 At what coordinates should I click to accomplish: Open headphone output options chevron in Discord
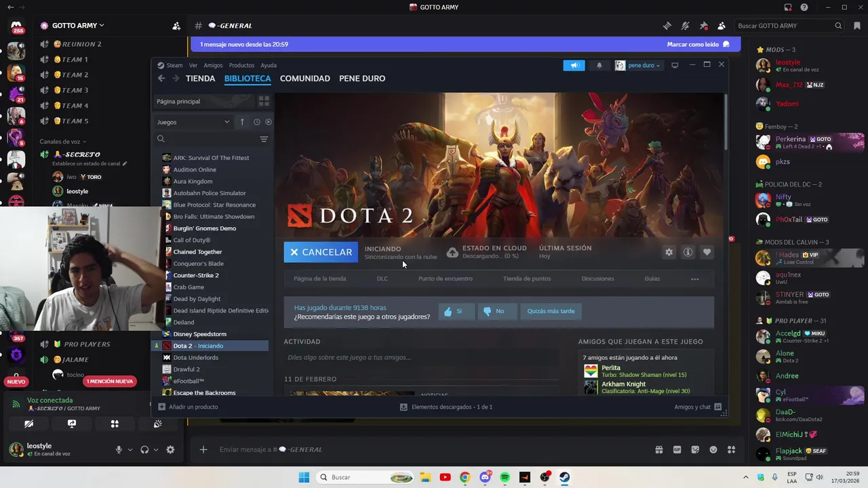(156, 449)
